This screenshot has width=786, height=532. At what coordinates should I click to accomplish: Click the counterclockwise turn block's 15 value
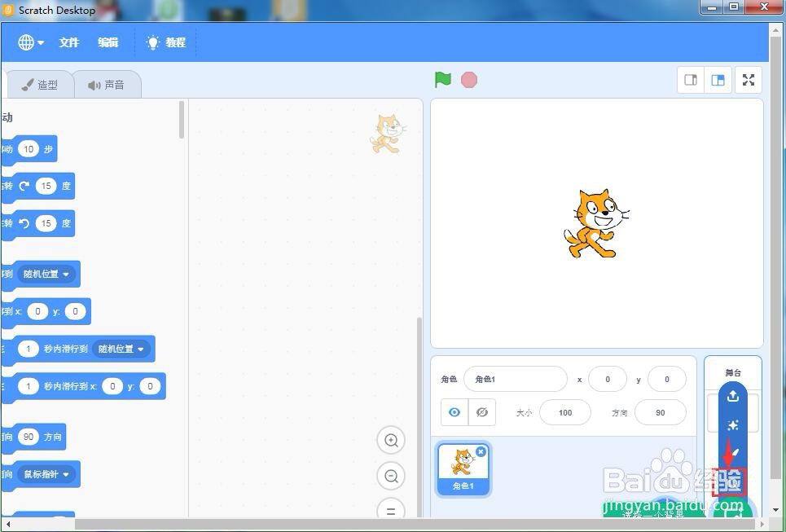click(x=46, y=223)
